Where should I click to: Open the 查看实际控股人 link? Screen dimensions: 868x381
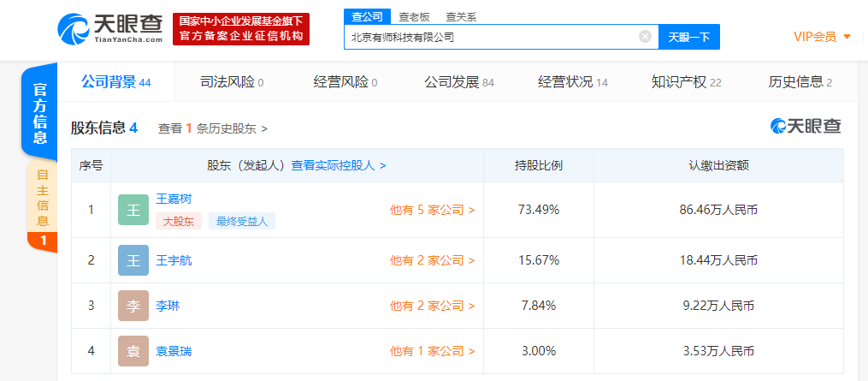click(339, 165)
